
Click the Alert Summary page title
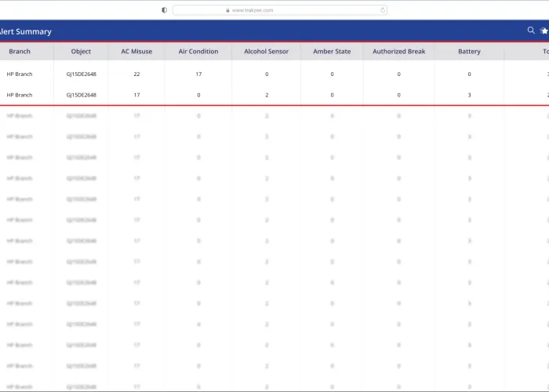[26, 31]
